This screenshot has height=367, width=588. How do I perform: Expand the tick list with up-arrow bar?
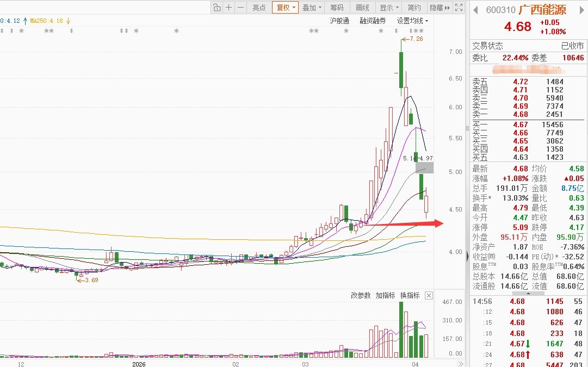tap(528, 294)
